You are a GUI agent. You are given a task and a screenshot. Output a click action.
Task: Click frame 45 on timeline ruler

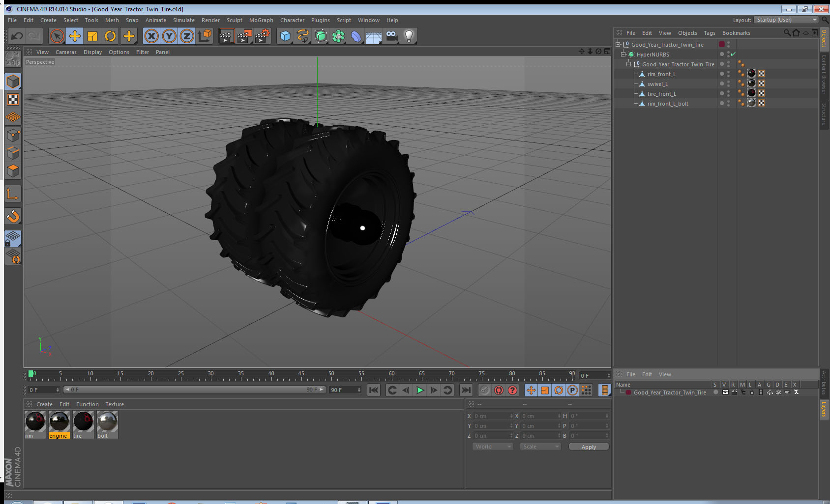tap(301, 374)
